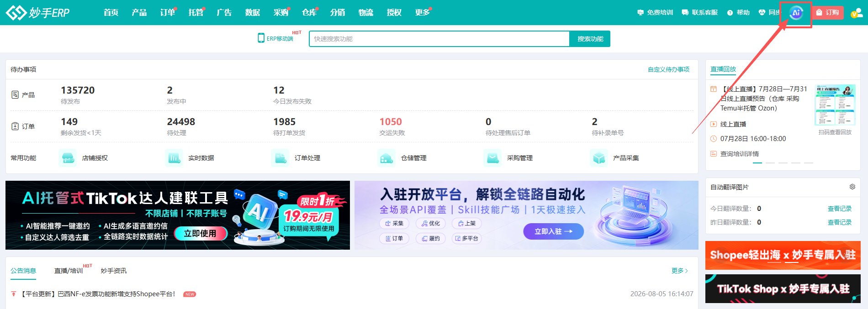Open the 135720 待发布 products count
The image size is (868, 309).
(x=78, y=95)
